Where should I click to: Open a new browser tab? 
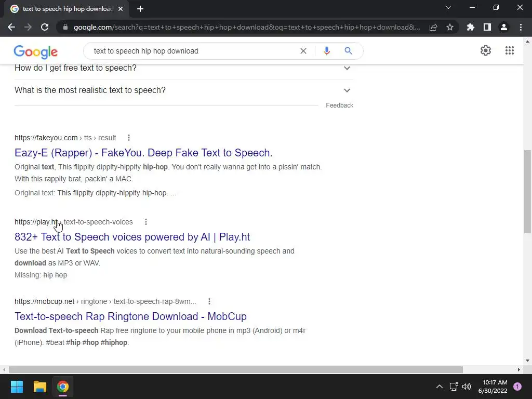pos(140,9)
